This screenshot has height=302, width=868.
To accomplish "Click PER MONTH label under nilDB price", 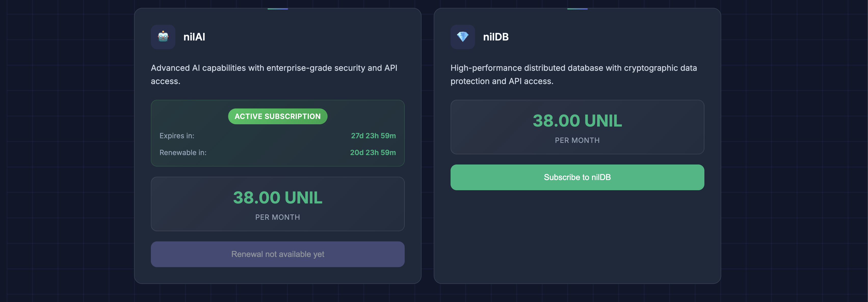I will click(577, 140).
